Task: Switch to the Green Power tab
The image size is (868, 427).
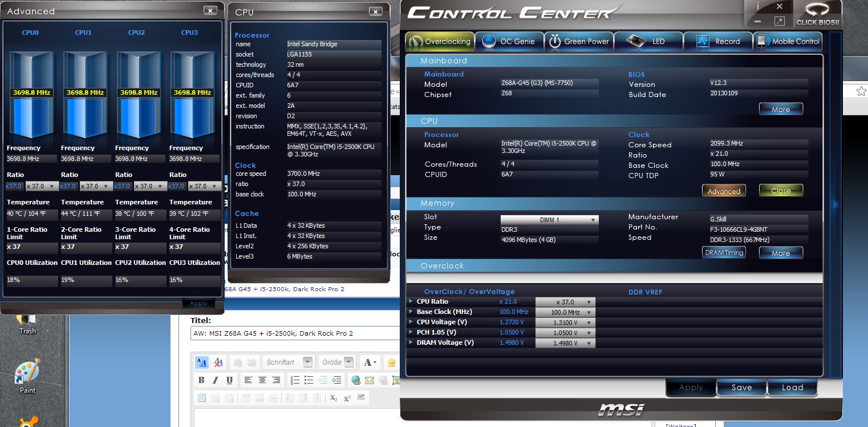Action: click(579, 41)
